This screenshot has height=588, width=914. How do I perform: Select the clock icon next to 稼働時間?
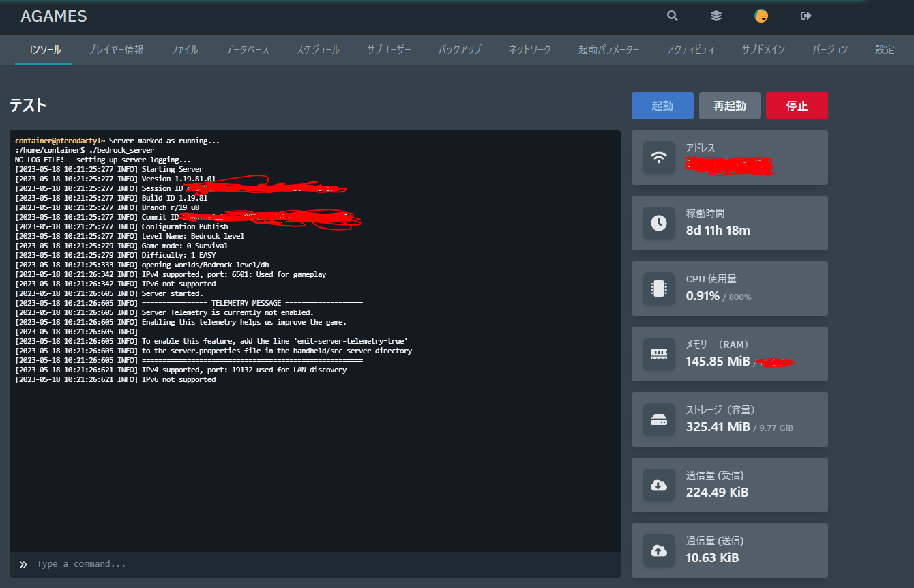point(658,223)
